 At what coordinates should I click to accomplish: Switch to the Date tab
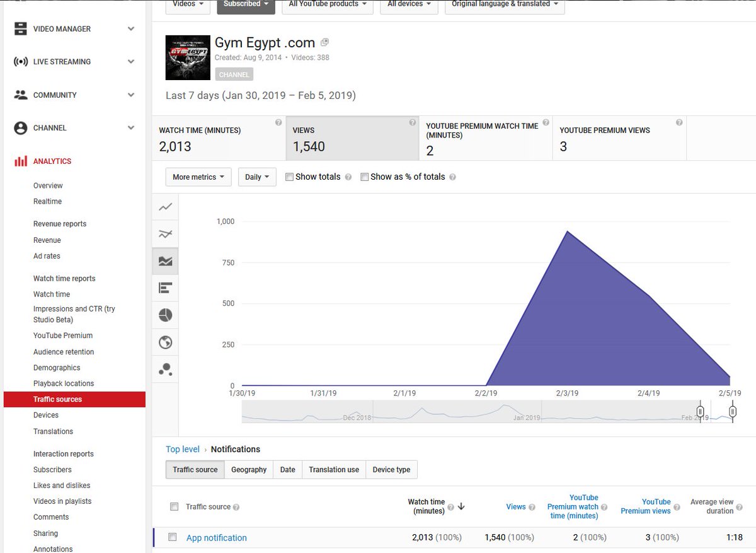pos(287,470)
